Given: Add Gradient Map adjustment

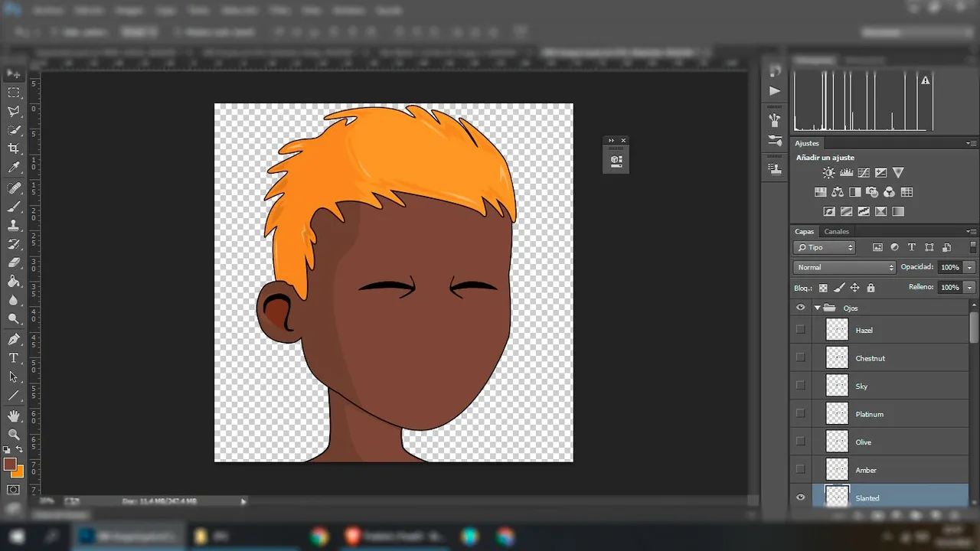Looking at the screenshot, I should pyautogui.click(x=898, y=211).
